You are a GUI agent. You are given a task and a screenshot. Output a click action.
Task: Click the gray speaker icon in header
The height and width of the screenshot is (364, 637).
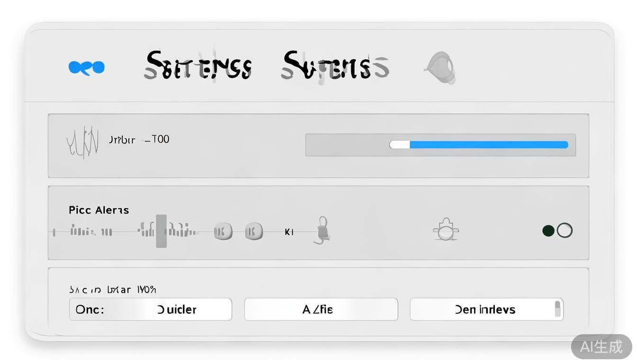pos(440,68)
